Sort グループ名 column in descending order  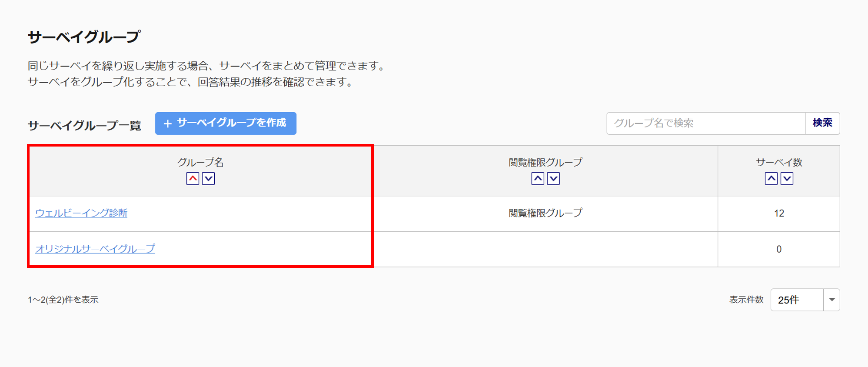pos(208,179)
